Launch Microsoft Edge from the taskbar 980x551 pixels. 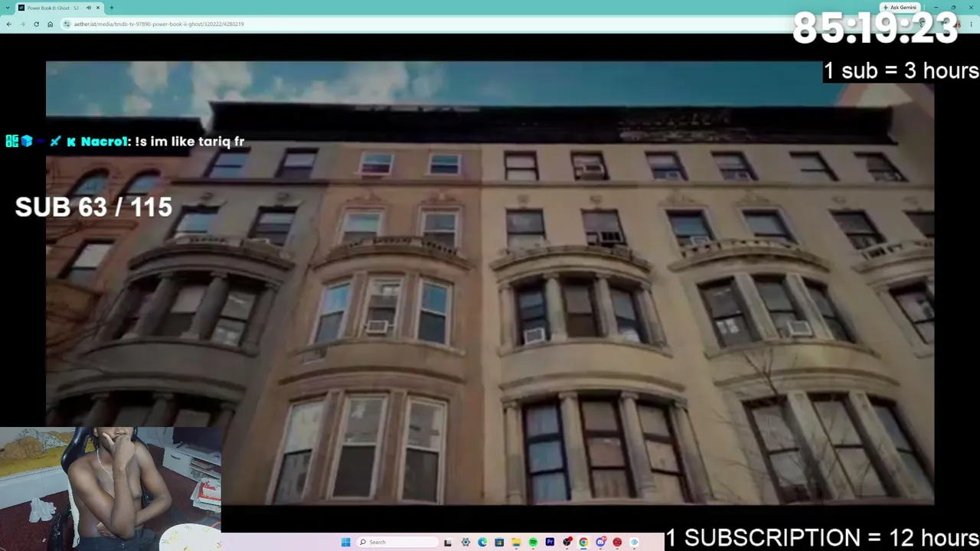tap(482, 543)
